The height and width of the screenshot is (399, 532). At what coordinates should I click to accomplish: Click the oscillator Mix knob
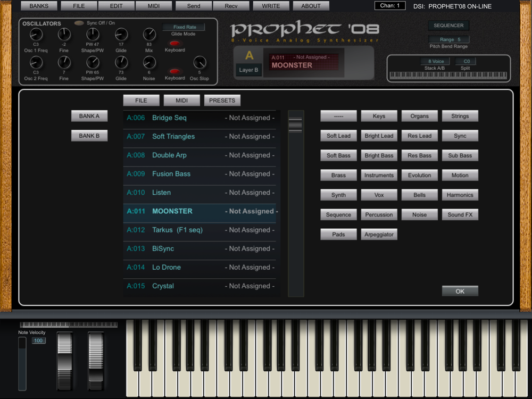(x=149, y=34)
